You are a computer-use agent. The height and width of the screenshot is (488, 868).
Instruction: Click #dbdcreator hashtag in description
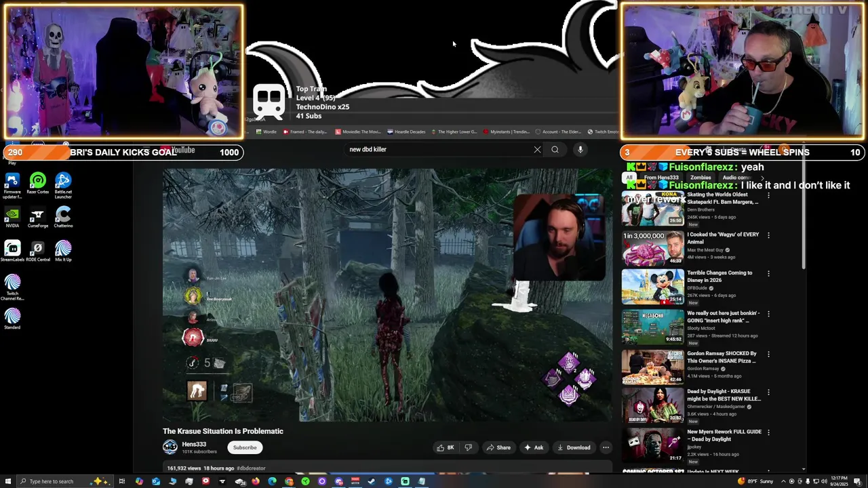point(251,468)
